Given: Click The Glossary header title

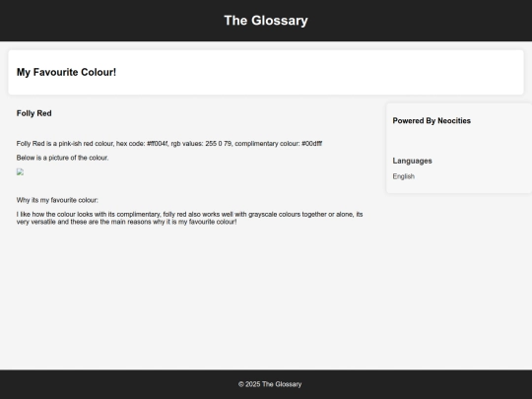Looking at the screenshot, I should 266,21.
